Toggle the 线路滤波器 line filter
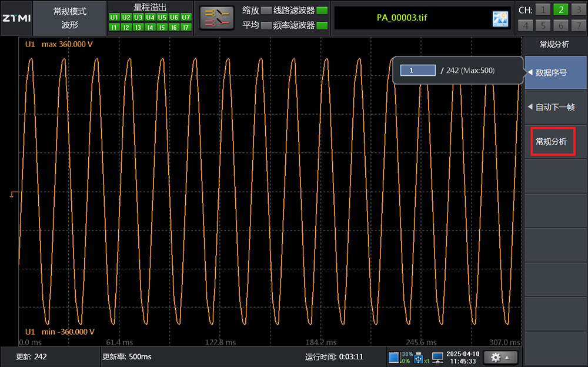The image size is (588, 367). coord(322,11)
